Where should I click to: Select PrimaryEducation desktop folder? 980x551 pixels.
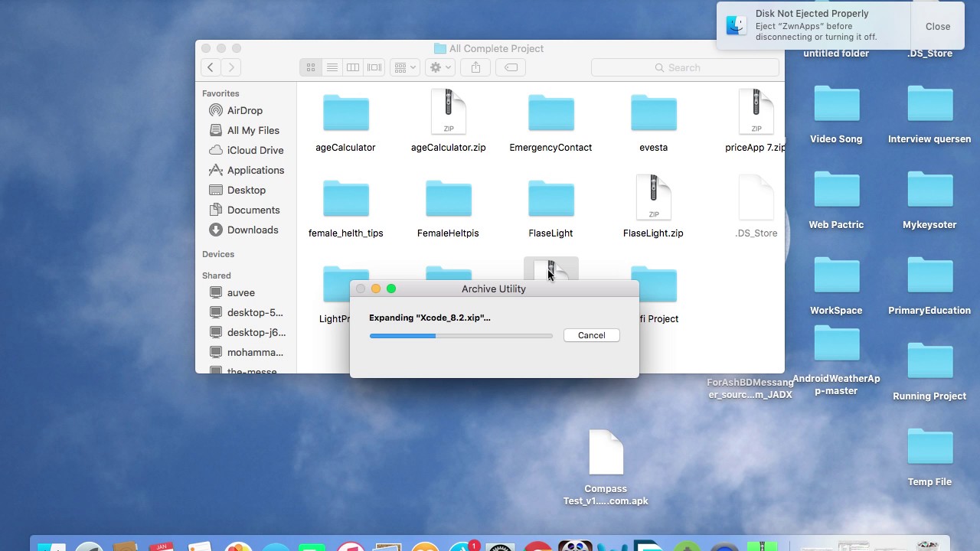pyautogui.click(x=929, y=275)
